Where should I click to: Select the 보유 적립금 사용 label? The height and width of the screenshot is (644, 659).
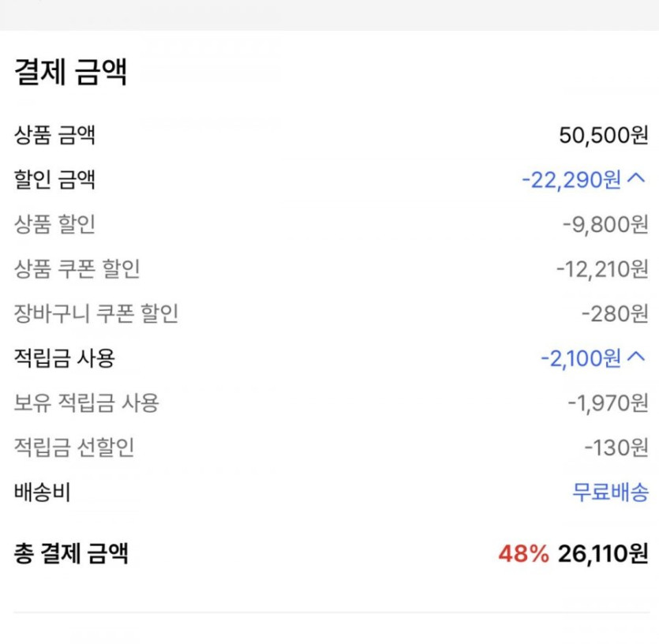[87, 403]
